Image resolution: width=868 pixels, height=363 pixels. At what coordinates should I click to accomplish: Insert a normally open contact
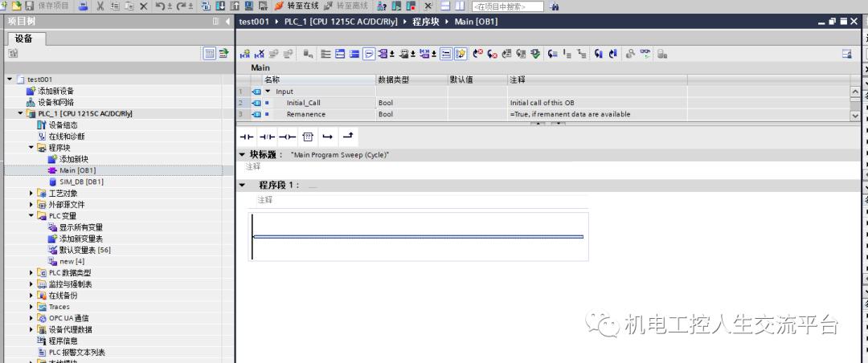click(x=247, y=137)
